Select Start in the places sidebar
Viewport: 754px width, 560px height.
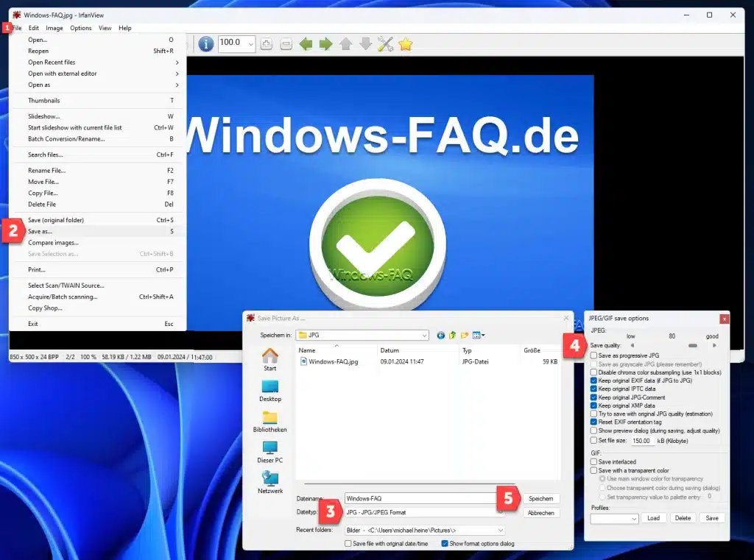tap(269, 360)
